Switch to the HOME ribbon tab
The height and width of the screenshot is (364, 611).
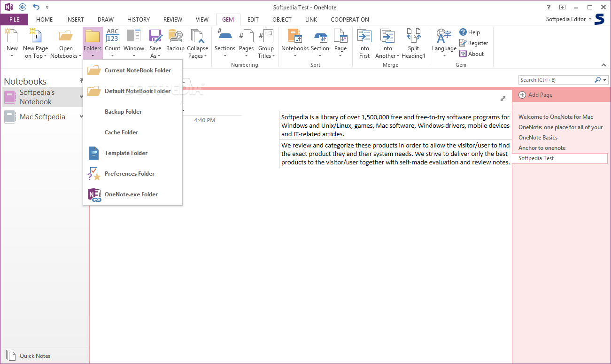(45, 20)
